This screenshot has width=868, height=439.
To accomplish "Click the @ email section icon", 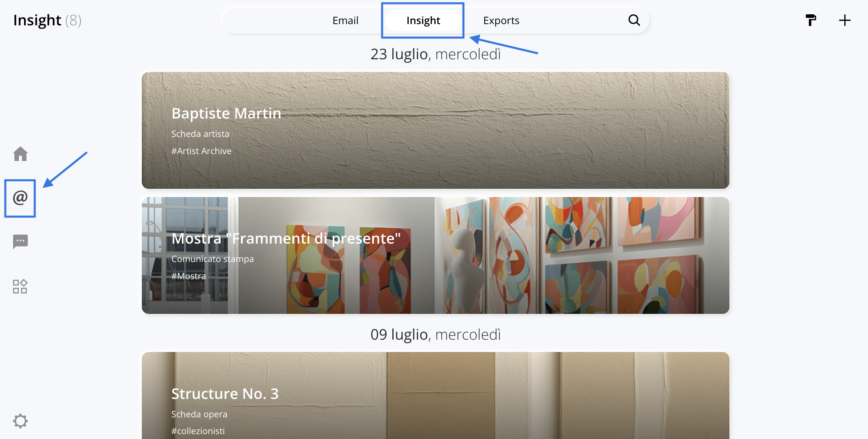I will click(x=20, y=198).
